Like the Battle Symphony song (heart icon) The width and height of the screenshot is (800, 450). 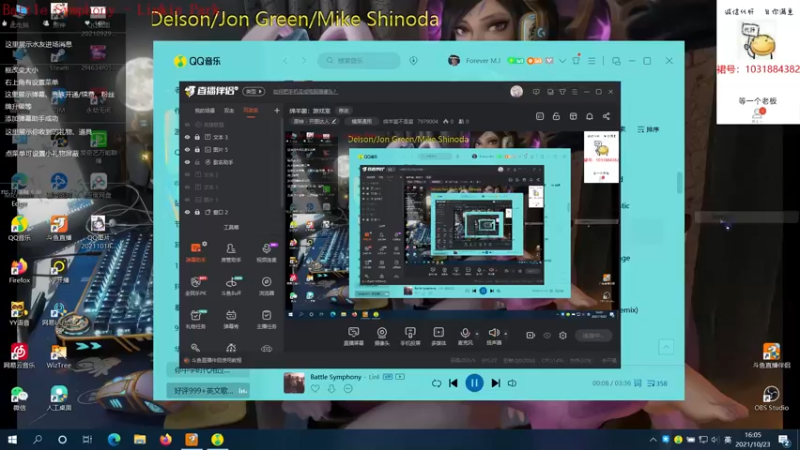(x=315, y=389)
